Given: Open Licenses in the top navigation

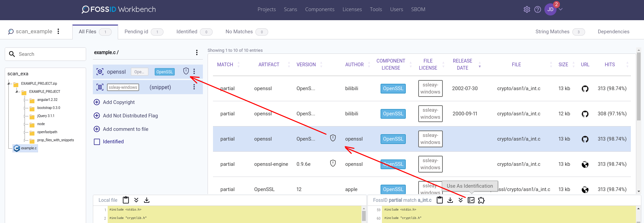Looking at the screenshot, I should click(x=352, y=9).
